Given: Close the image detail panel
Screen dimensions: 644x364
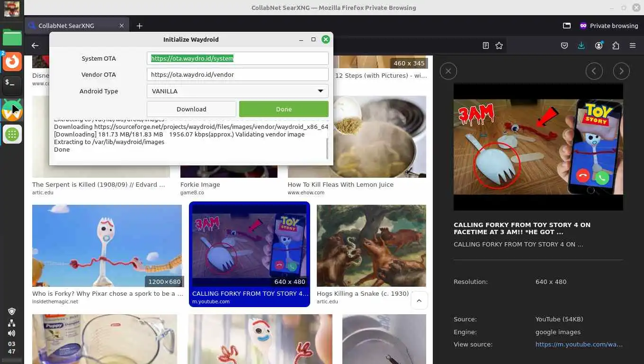Looking at the screenshot, I should tap(448, 71).
